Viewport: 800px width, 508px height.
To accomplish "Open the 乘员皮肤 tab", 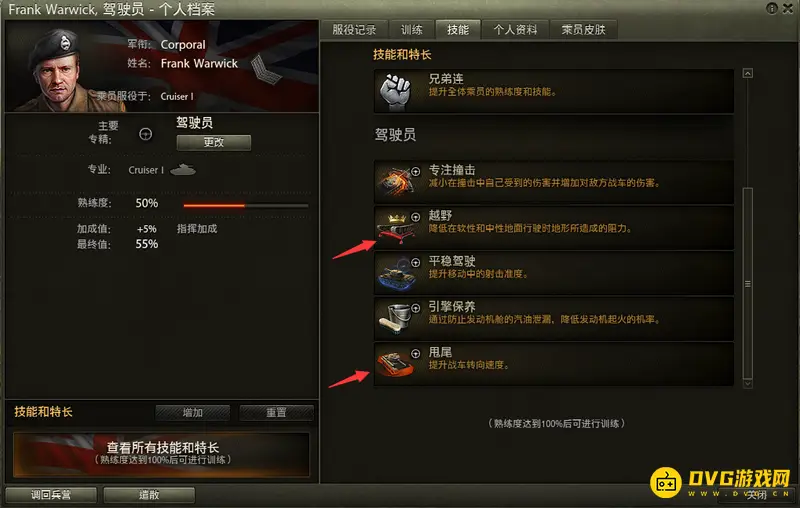I will (584, 30).
